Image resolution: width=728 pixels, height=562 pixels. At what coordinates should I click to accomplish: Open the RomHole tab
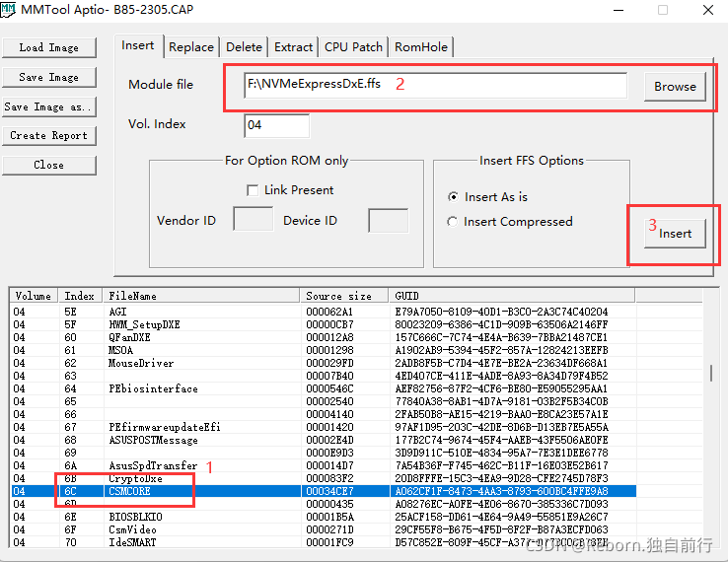point(421,47)
